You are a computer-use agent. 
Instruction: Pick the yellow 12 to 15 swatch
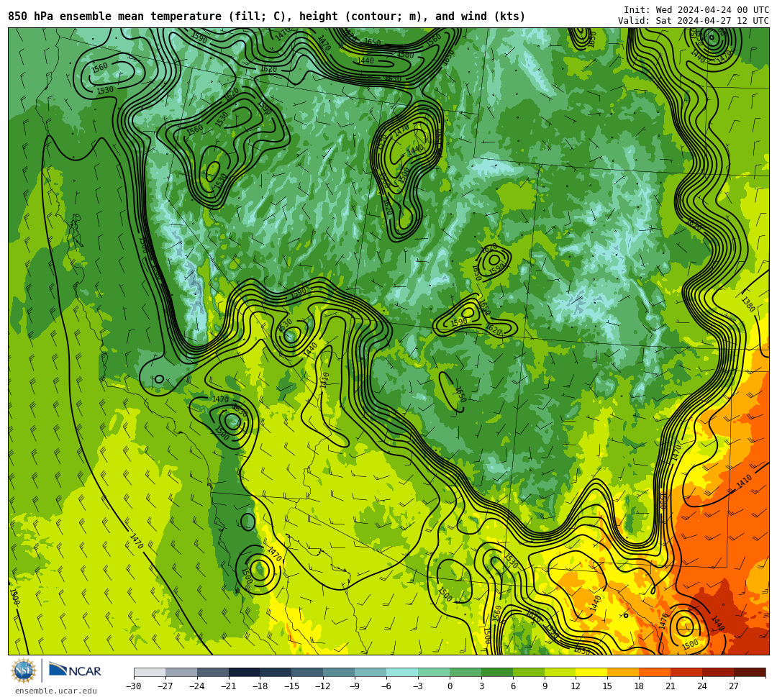(592, 672)
